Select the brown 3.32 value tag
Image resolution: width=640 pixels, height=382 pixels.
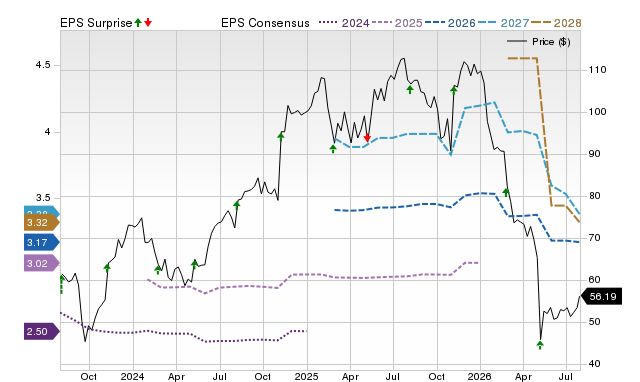tap(41, 222)
